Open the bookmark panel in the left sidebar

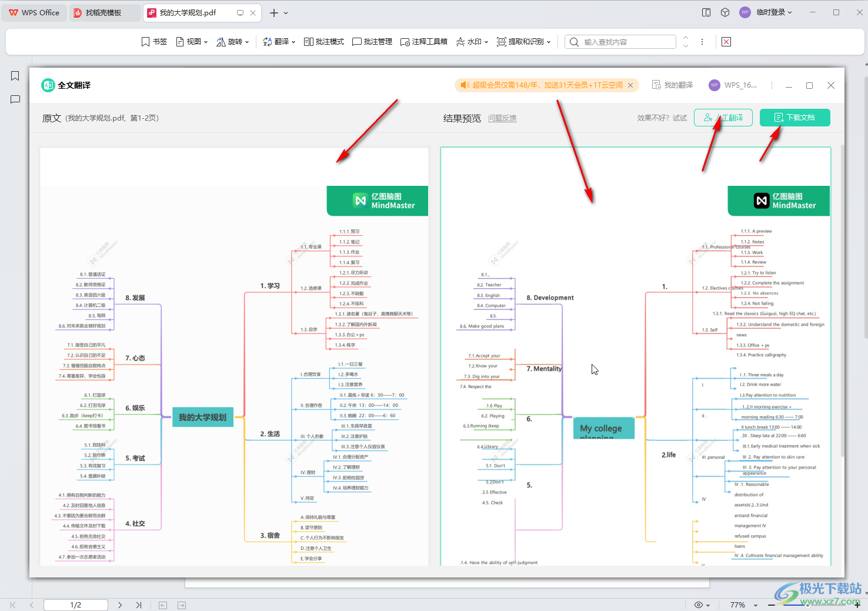tap(15, 76)
